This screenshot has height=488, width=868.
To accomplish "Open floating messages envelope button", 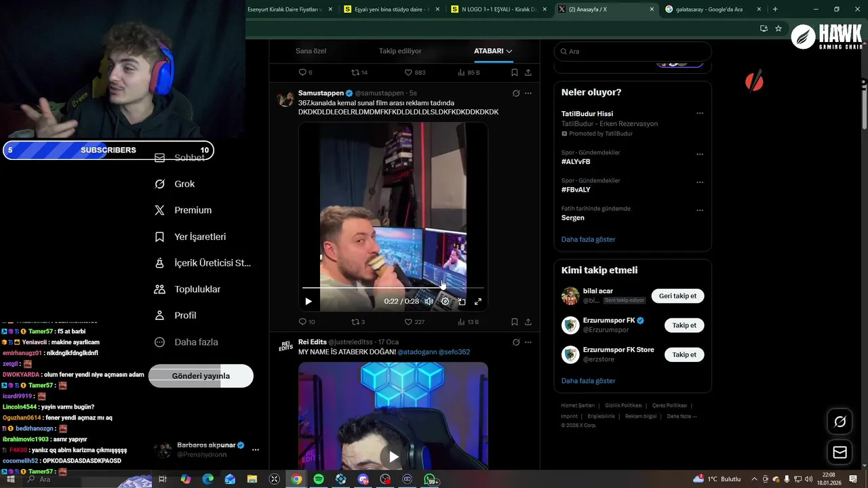I will (x=840, y=452).
